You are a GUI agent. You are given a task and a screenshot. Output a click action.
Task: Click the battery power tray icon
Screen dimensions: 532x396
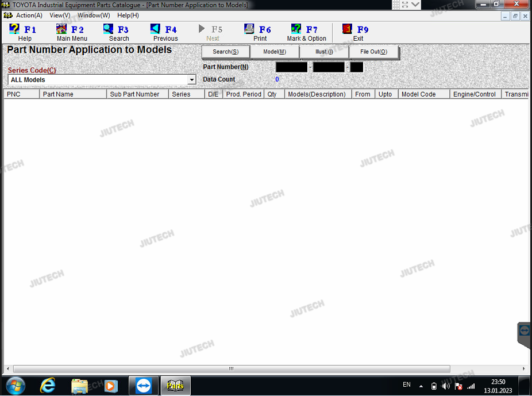434,386
